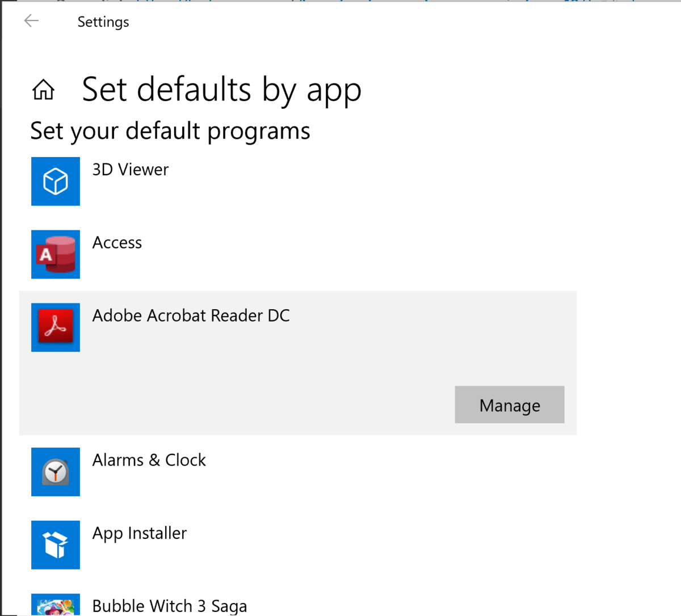Click blank space right of Access entry
Image resolution: width=681 pixels, height=616 pixels.
coord(358,255)
